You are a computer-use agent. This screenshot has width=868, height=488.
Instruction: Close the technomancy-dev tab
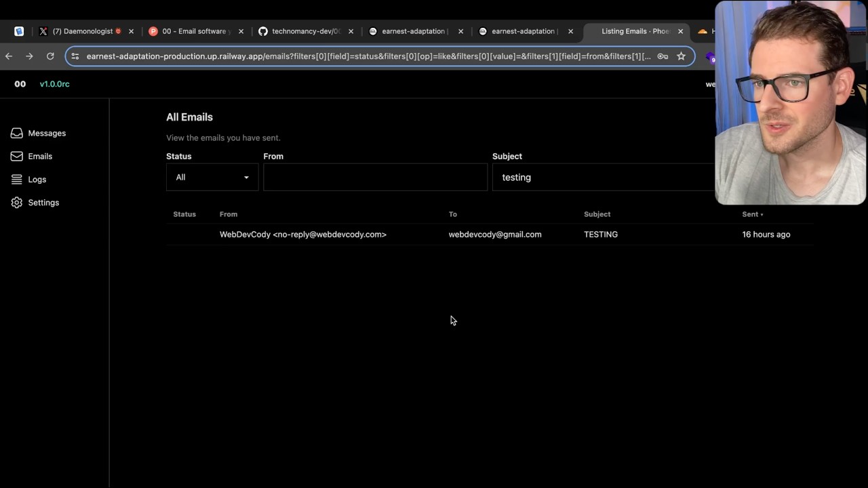coord(351,31)
